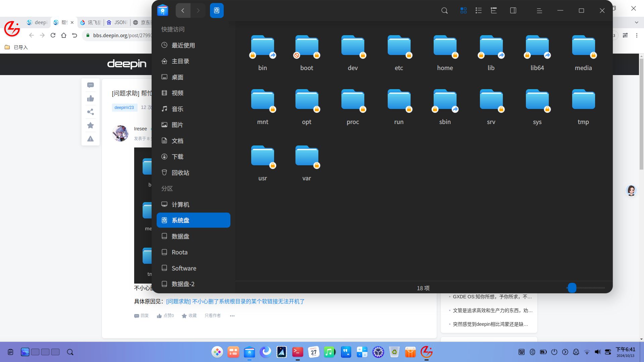Click the deepinV23 tag on the post
This screenshot has width=644, height=362.
click(124, 108)
